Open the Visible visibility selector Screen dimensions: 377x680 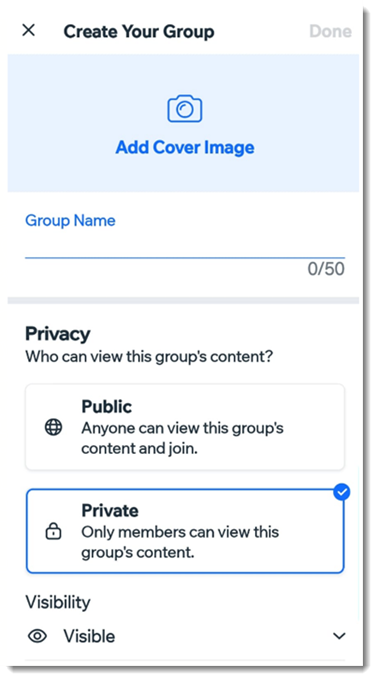coord(185,636)
